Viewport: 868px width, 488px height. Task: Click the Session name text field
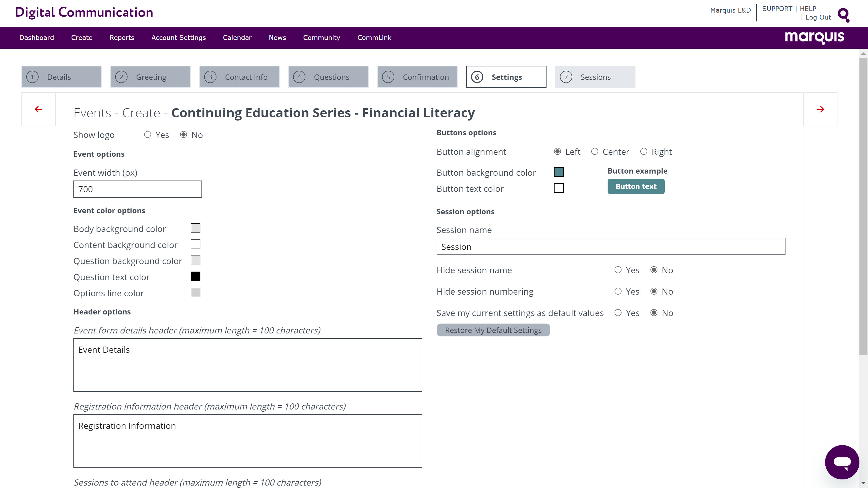611,246
